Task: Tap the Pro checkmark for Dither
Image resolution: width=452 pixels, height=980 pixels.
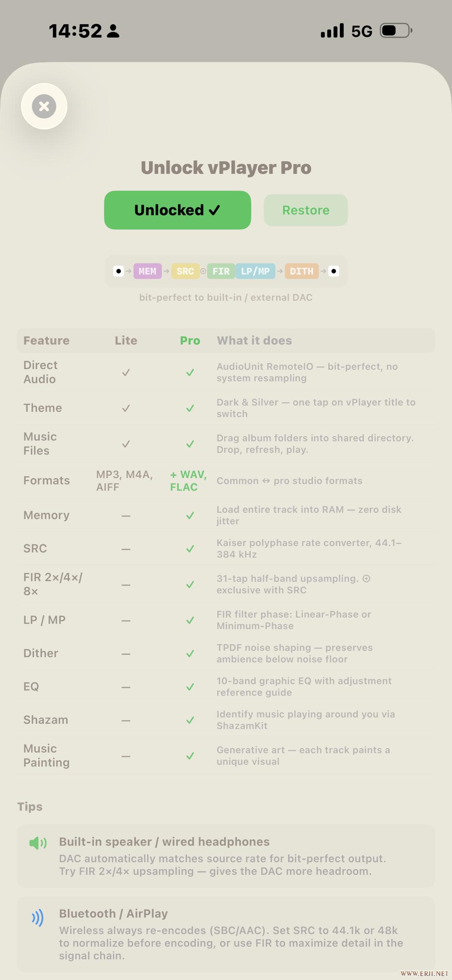Action: tap(190, 653)
